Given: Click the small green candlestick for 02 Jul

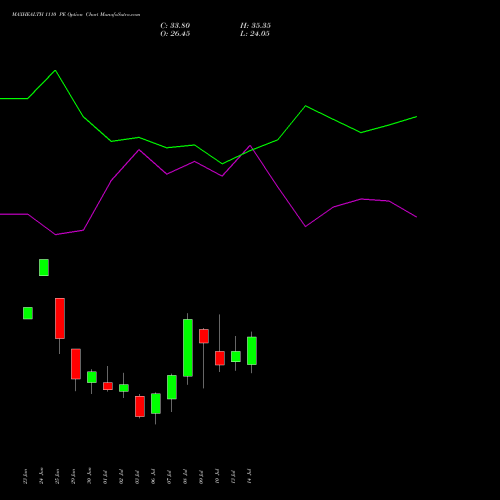Looking at the screenshot, I should [x=124, y=388].
